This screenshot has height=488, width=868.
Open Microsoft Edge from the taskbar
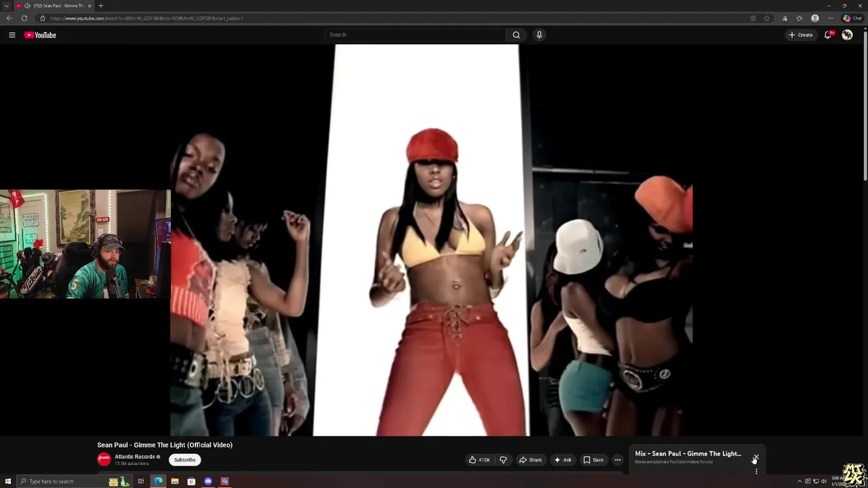158,481
